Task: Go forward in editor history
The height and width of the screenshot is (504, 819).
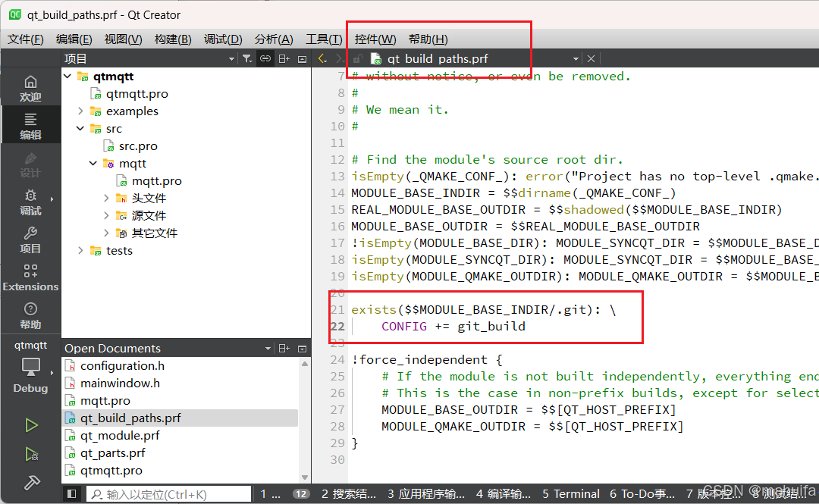Action: (x=340, y=58)
